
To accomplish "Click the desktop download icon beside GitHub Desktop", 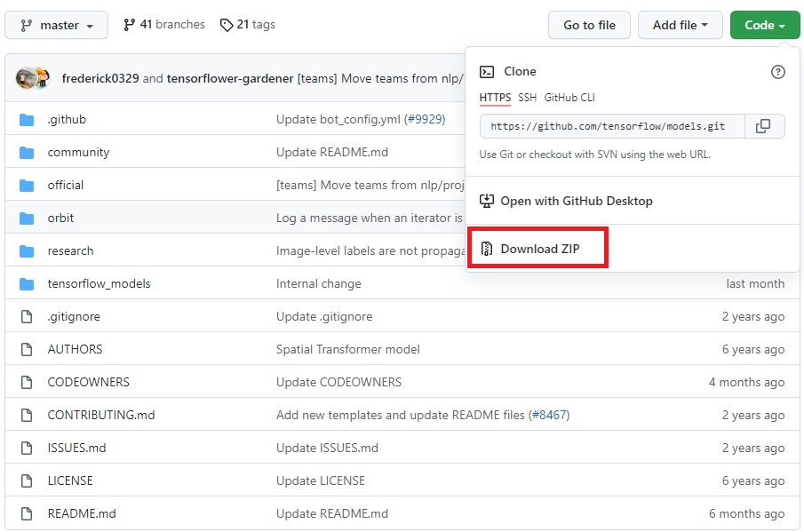I will click(487, 201).
